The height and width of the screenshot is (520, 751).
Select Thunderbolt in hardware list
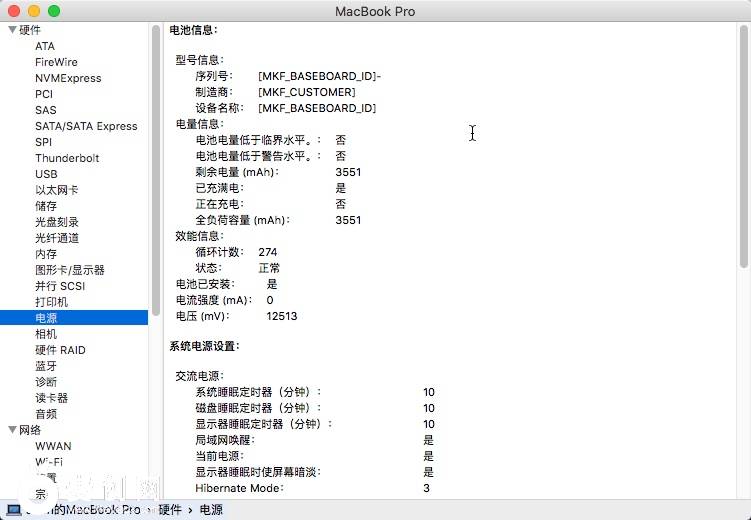coord(67,158)
